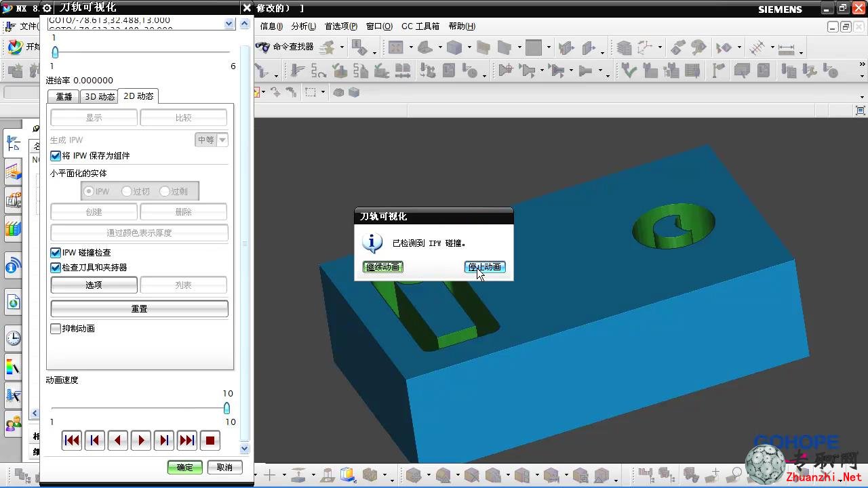This screenshot has width=868, height=488.
Task: Step backward one tool path move
Action: pyautogui.click(x=95, y=441)
